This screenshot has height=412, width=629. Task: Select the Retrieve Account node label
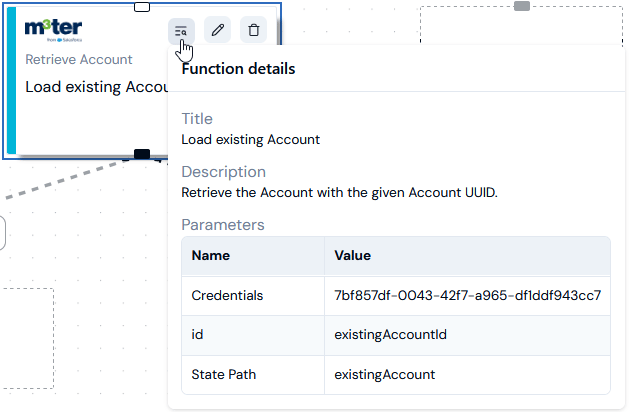79,59
